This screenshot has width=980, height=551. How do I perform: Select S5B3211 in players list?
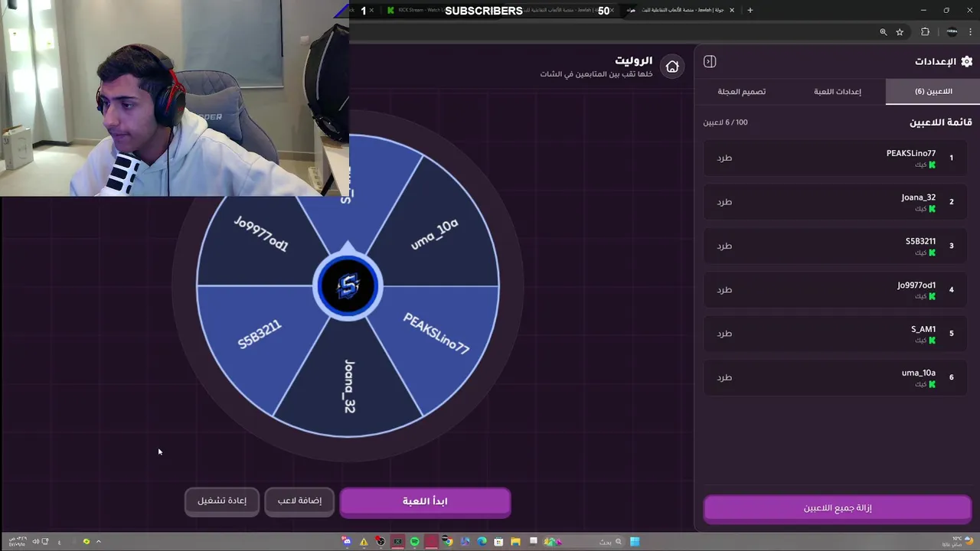tap(837, 246)
